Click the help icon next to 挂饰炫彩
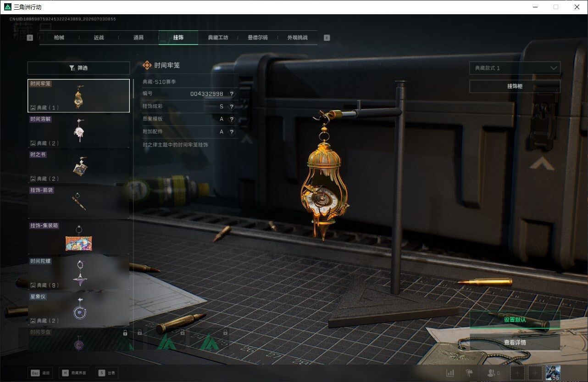The height and width of the screenshot is (382, 588). point(232,107)
